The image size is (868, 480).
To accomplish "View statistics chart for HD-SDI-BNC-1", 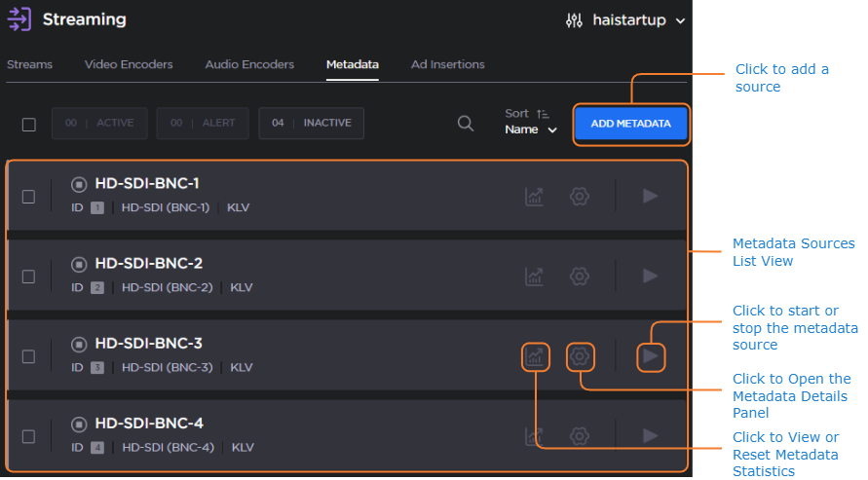I will point(534,196).
